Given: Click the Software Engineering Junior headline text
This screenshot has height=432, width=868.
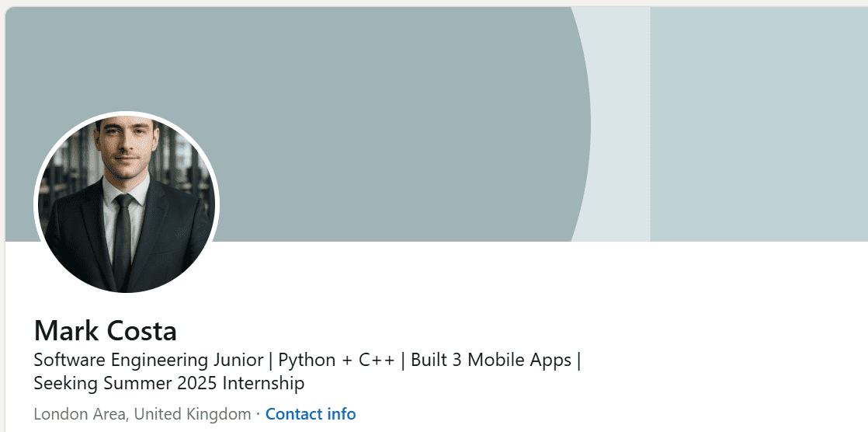Looking at the screenshot, I should pos(149,361).
